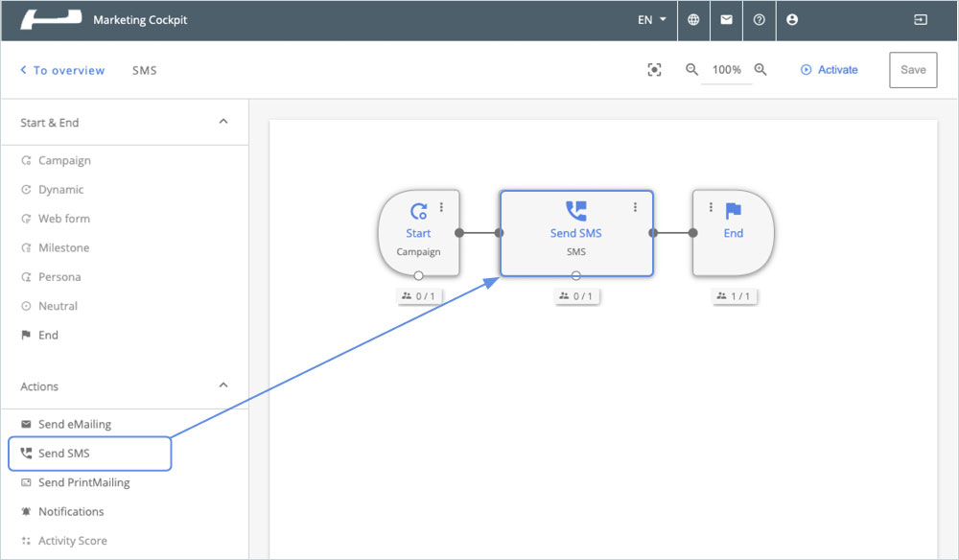Open the End node three-dot menu
Viewport: 959px width, 560px height.
tap(711, 207)
